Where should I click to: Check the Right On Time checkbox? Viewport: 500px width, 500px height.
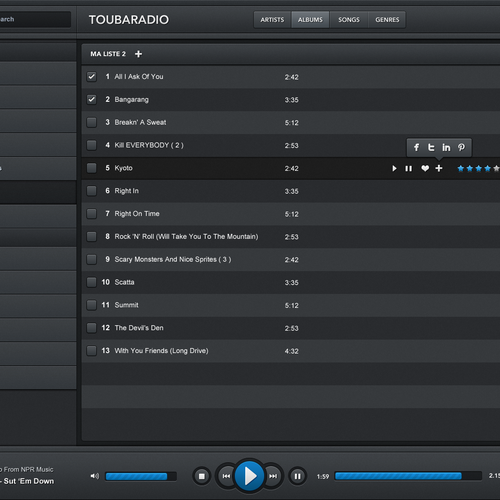(x=91, y=214)
